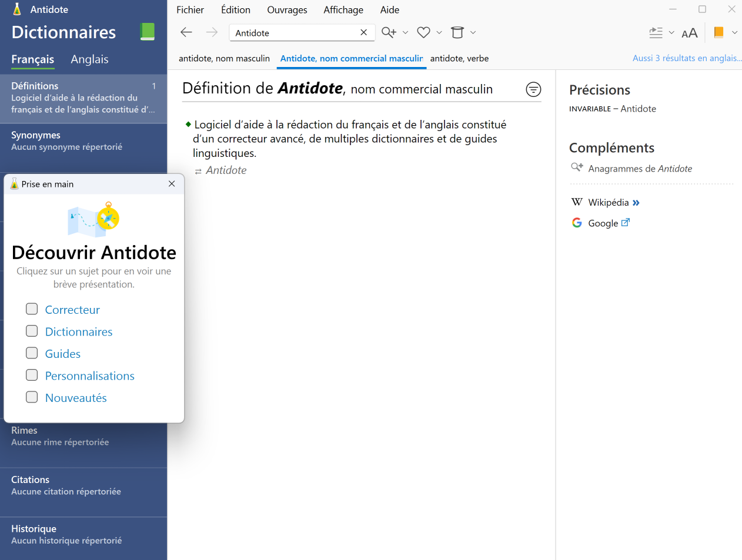Image resolution: width=742 pixels, height=560 pixels.
Task: Click the trash bin toolbar icon
Action: click(x=457, y=32)
